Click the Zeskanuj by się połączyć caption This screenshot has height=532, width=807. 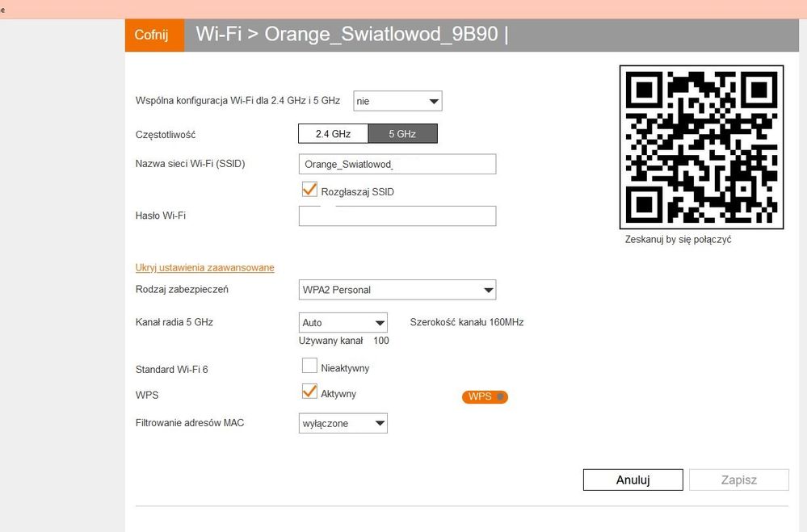click(678, 240)
